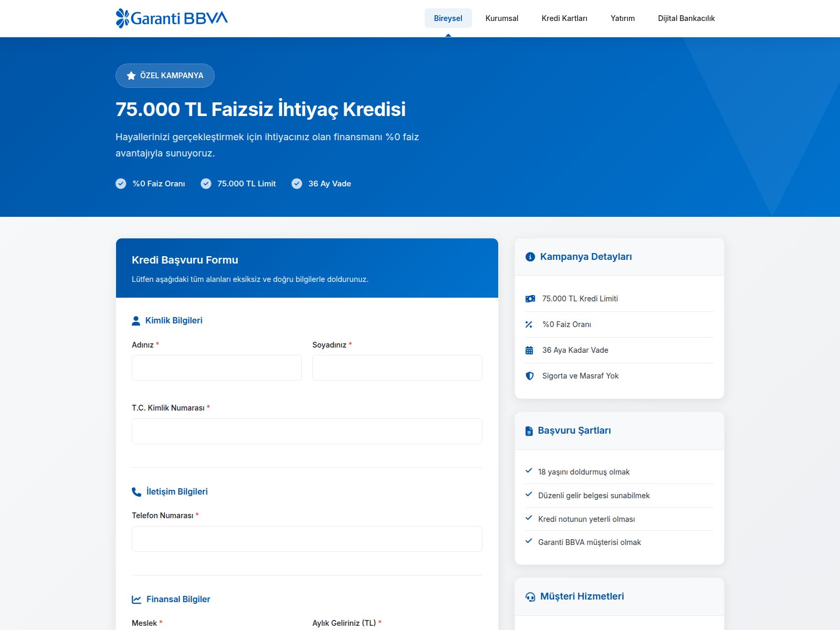Click checkmark beside 18 yaşını doldurmuş olmak

(529, 471)
